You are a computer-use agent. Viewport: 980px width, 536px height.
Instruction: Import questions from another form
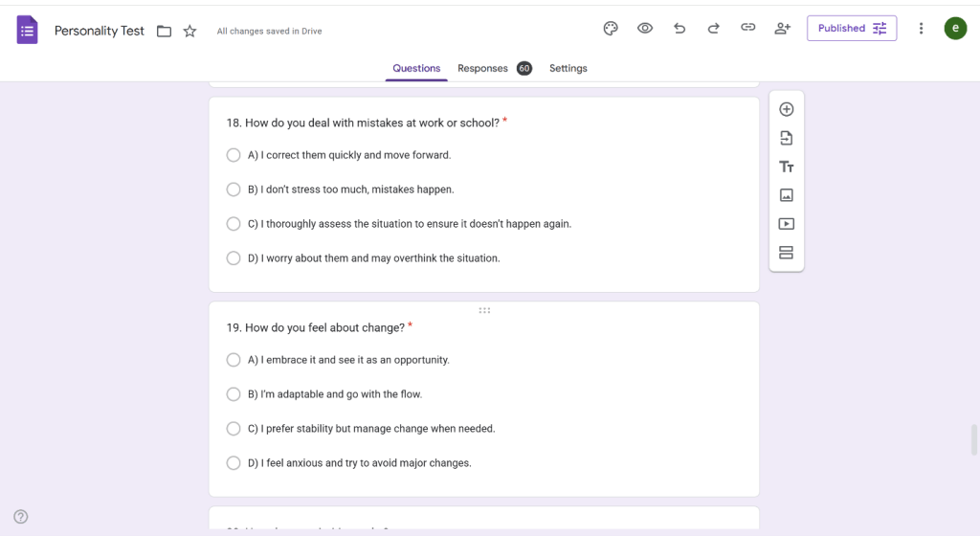(x=787, y=138)
